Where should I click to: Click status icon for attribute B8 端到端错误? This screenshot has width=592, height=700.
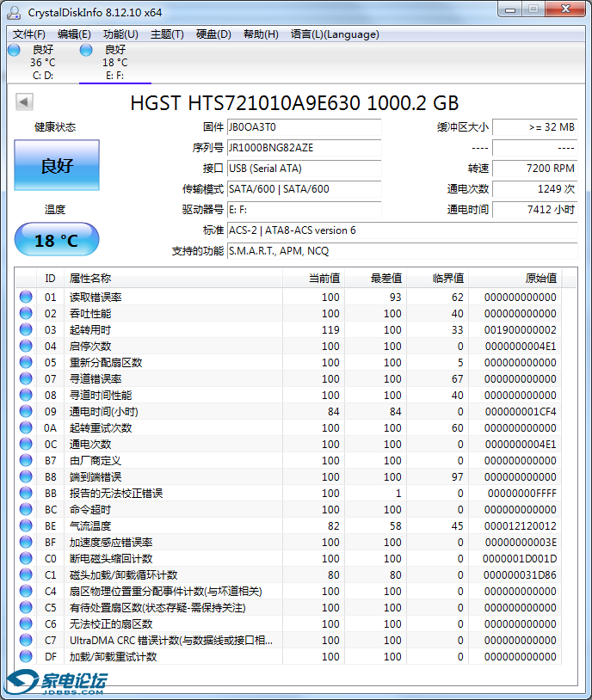tap(26, 476)
